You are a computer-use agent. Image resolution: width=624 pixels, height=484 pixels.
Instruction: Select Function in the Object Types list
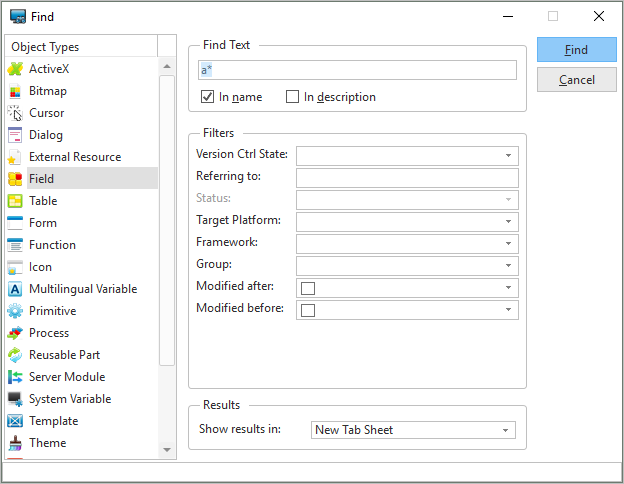pos(52,245)
